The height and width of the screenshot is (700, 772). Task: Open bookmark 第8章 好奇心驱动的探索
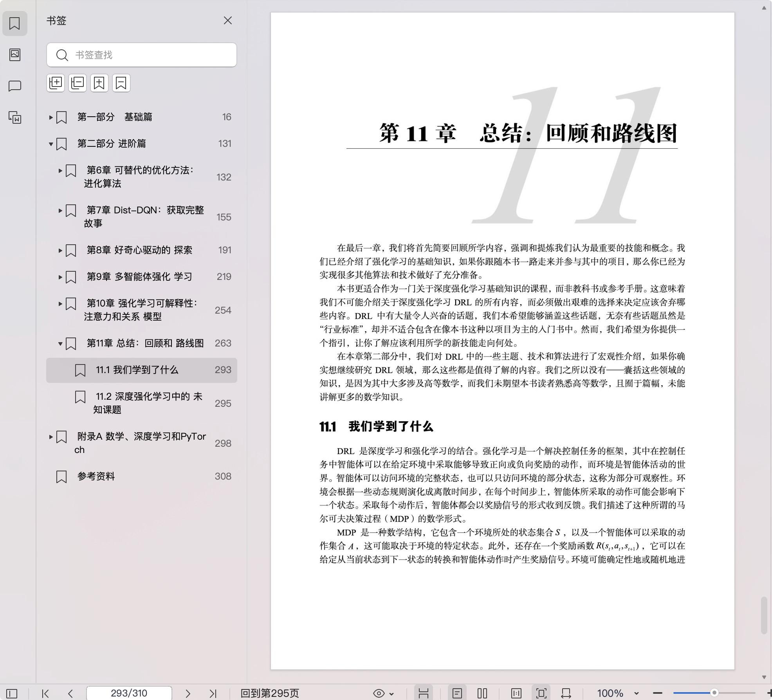click(x=141, y=250)
